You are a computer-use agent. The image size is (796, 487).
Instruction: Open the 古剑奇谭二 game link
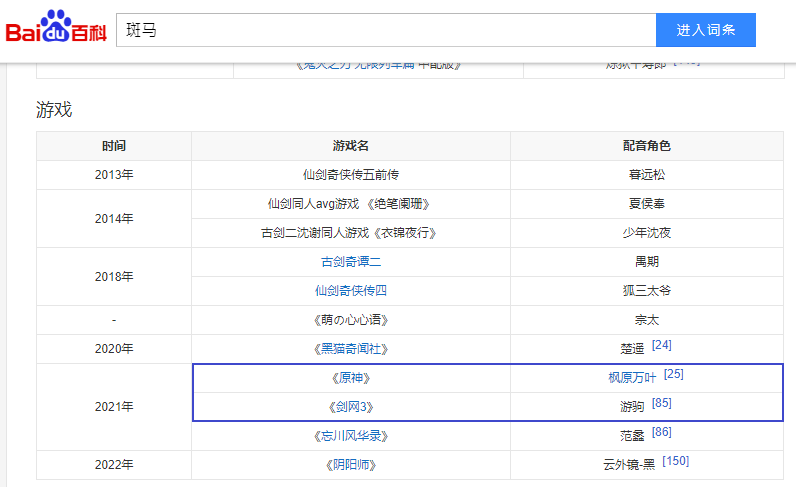351,262
